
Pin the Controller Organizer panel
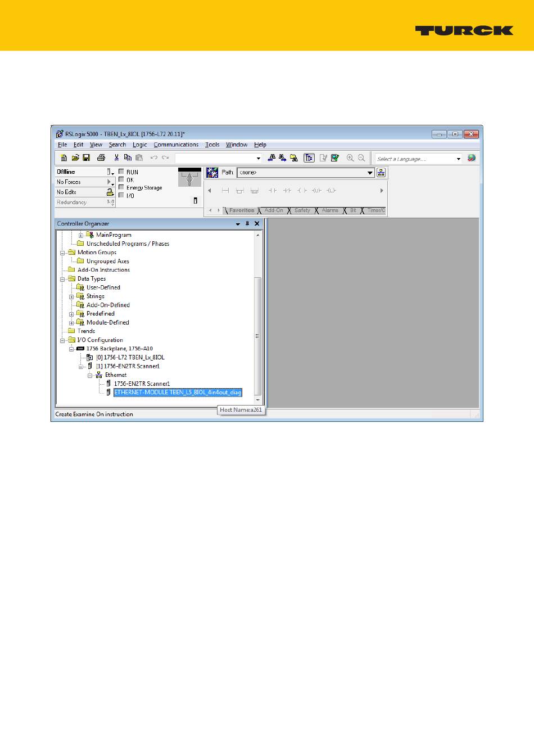click(247, 223)
